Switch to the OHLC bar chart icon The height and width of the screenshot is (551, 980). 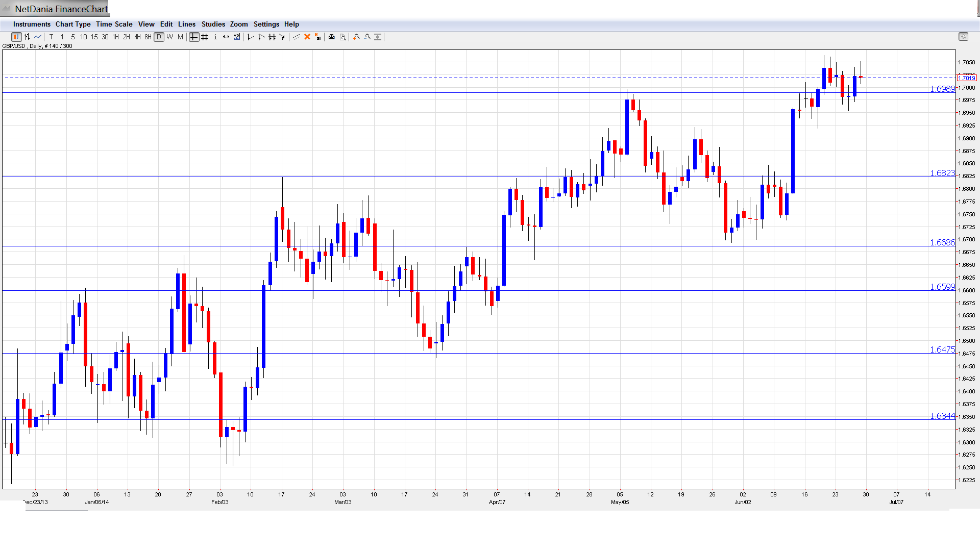click(27, 37)
